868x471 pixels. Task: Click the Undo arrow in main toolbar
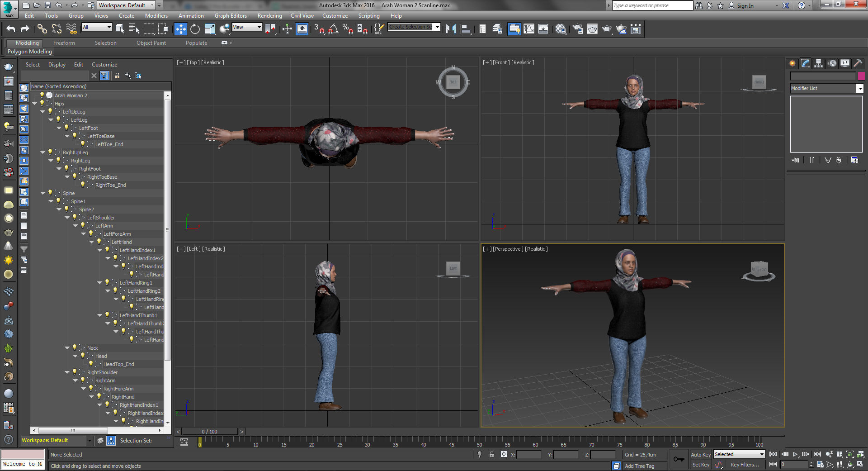11,29
